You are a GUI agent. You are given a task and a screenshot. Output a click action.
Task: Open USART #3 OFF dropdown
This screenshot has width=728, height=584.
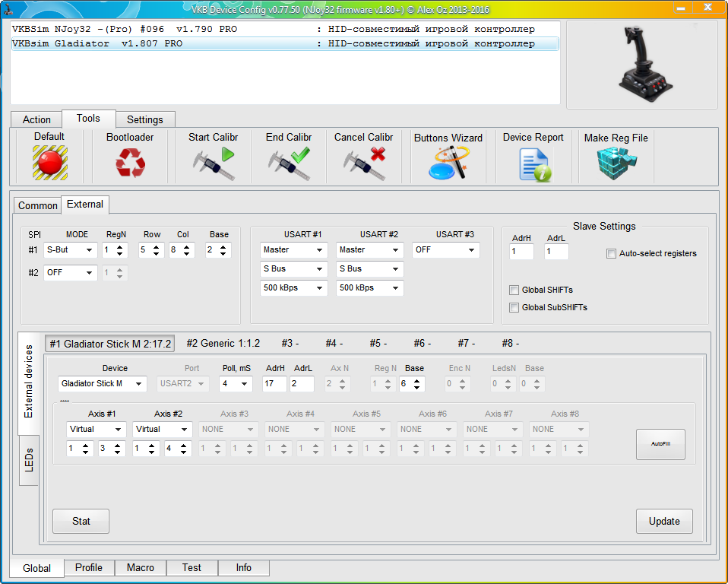[446, 250]
